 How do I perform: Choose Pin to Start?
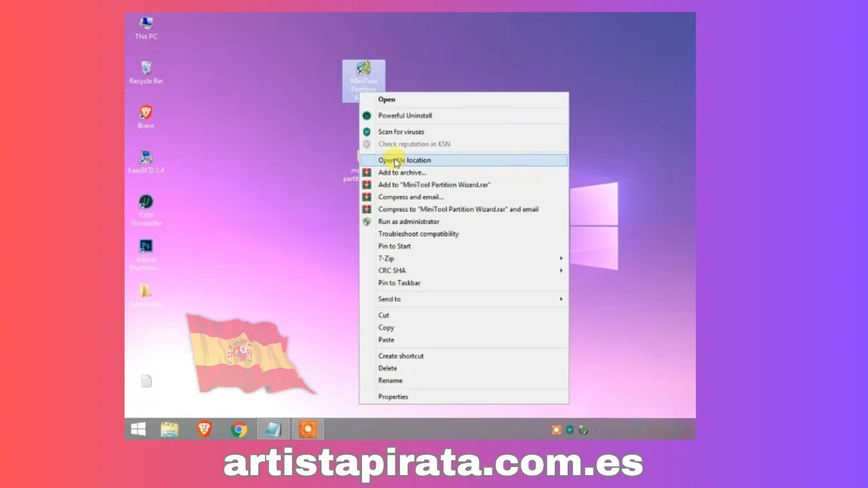click(464, 246)
